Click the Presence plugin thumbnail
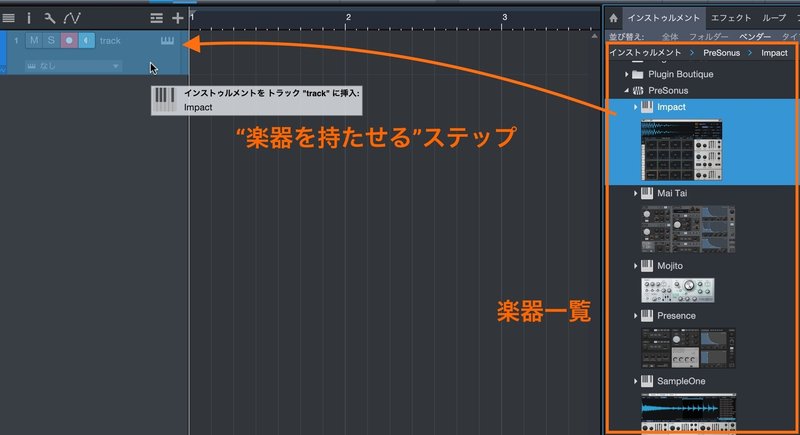Screen dimensions: 800x435 click(688, 348)
